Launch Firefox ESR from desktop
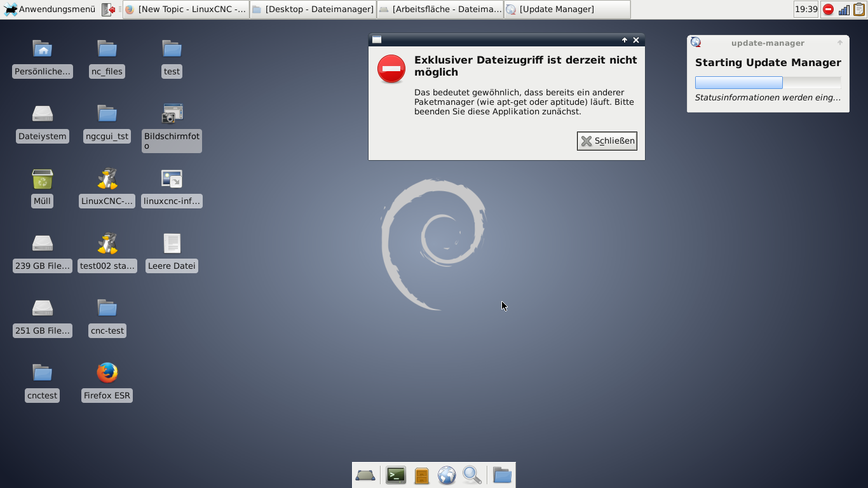This screenshot has width=868, height=488. [x=107, y=373]
